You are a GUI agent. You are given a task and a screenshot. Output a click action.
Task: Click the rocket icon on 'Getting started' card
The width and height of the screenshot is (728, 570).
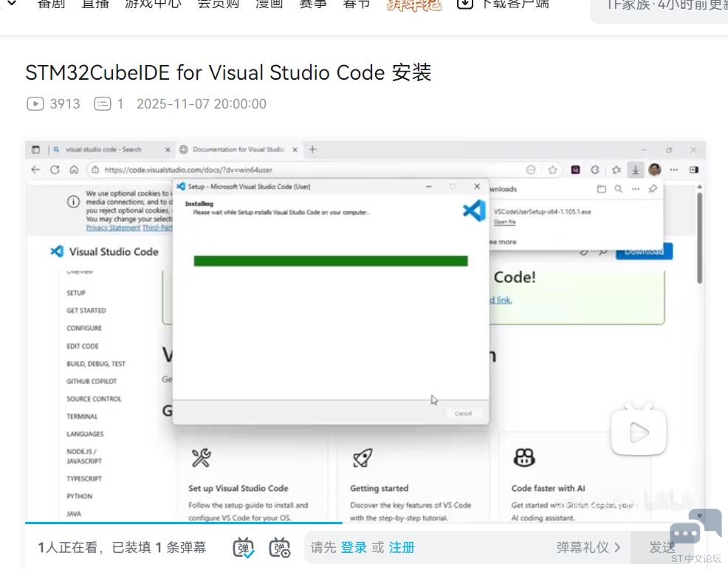(362, 458)
